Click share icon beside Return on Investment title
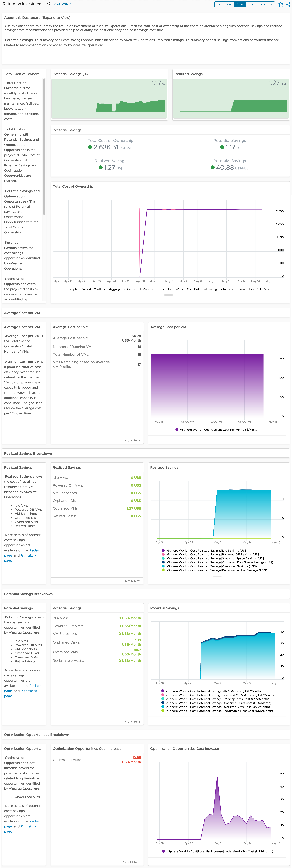292x868 pixels. (48, 4)
